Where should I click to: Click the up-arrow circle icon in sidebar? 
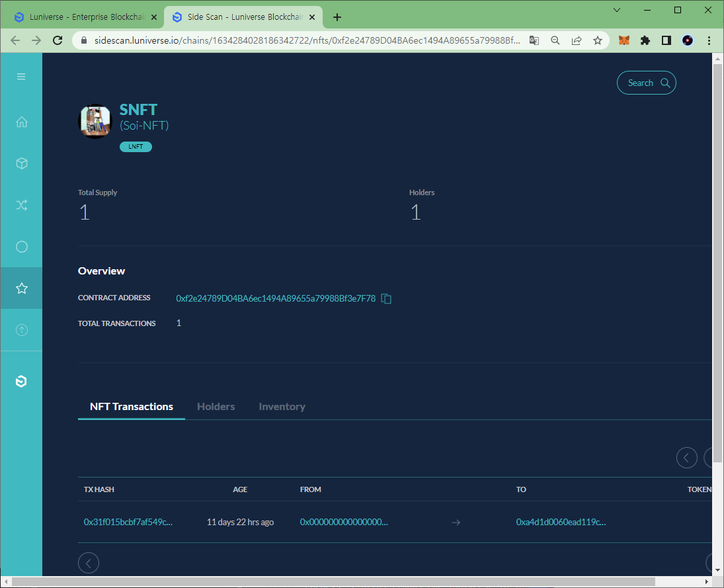(x=22, y=330)
